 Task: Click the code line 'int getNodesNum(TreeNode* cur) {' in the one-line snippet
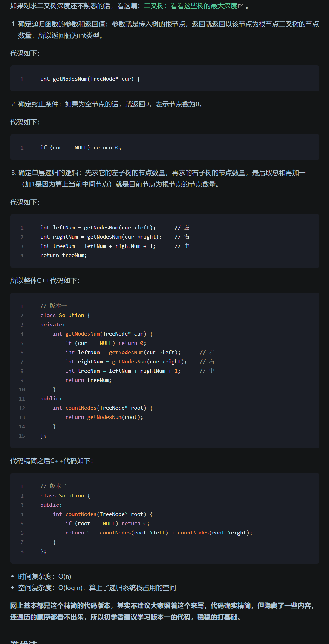(x=90, y=79)
